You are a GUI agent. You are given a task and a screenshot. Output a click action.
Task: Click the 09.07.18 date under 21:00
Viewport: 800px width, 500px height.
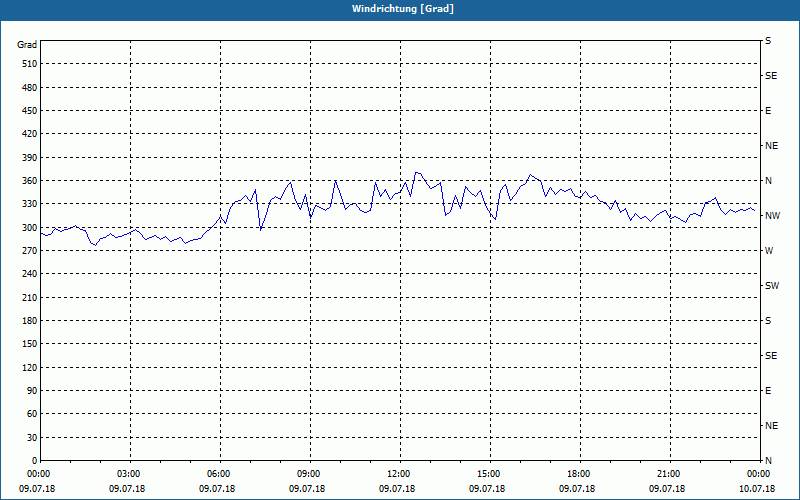click(667, 489)
